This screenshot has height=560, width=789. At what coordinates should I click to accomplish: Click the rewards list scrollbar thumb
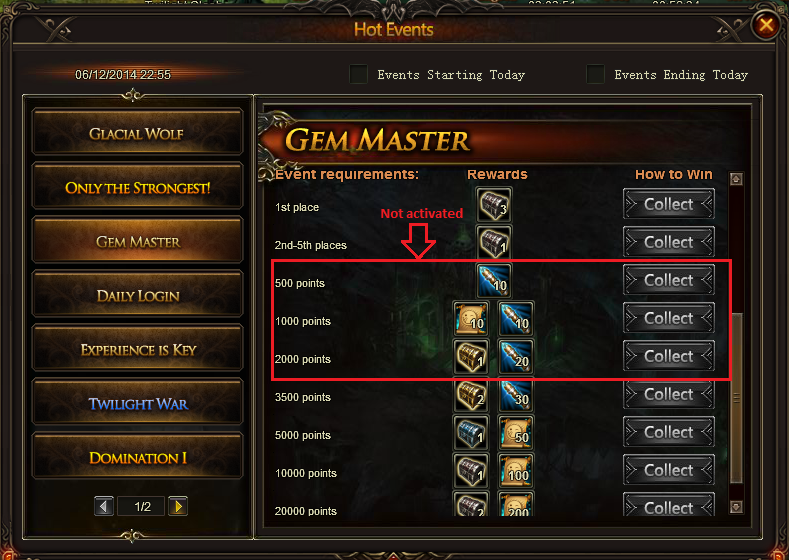[x=736, y=398]
